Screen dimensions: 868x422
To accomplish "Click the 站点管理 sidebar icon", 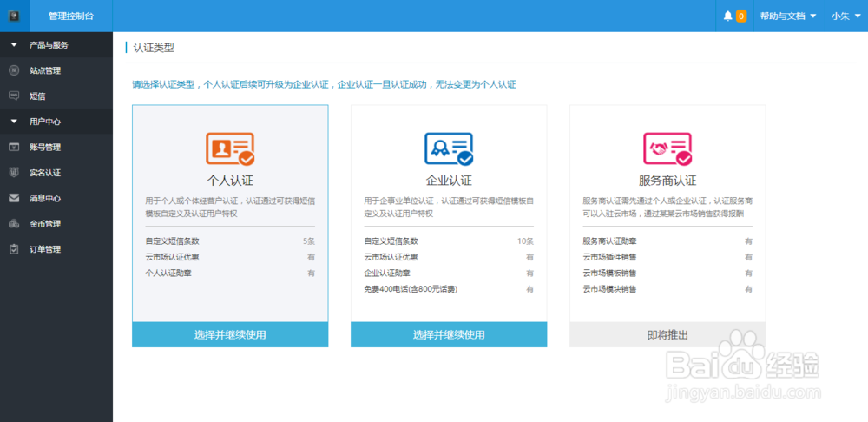I will 15,70.
